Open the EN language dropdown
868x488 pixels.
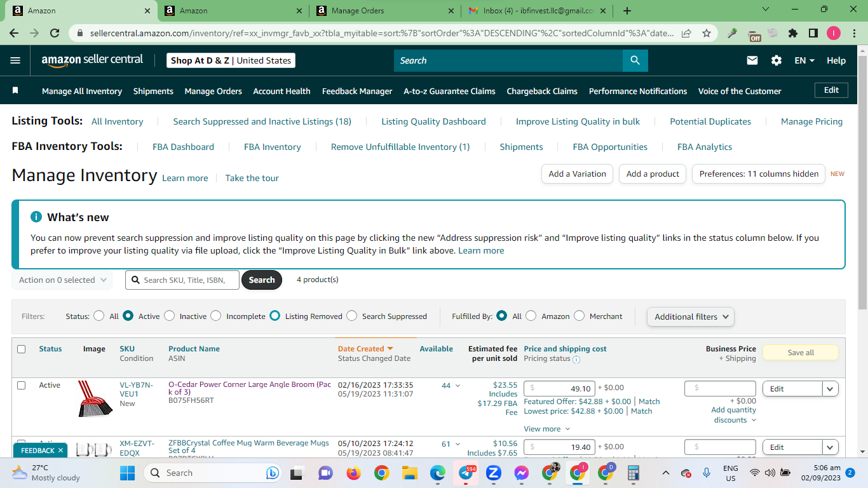[804, 60]
